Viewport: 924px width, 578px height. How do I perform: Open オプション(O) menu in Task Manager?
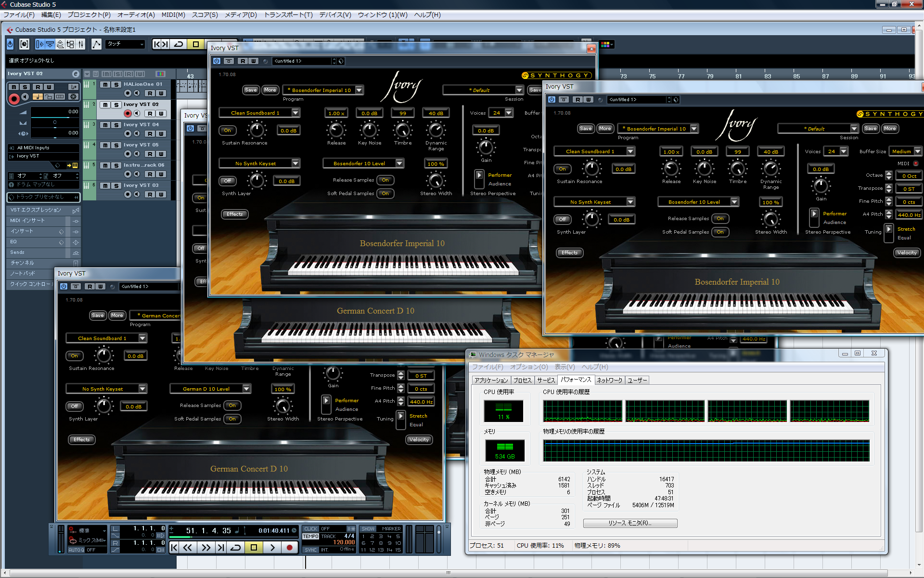tap(529, 367)
